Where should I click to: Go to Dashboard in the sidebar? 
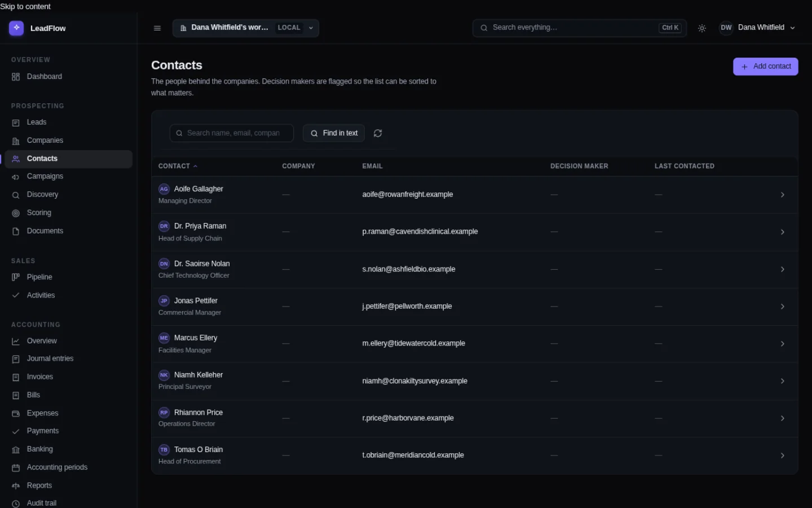pos(69,77)
